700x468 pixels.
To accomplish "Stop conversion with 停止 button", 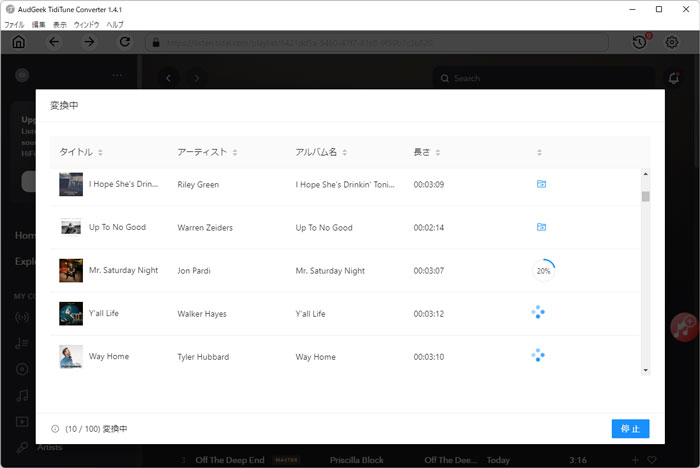I will 630,429.
